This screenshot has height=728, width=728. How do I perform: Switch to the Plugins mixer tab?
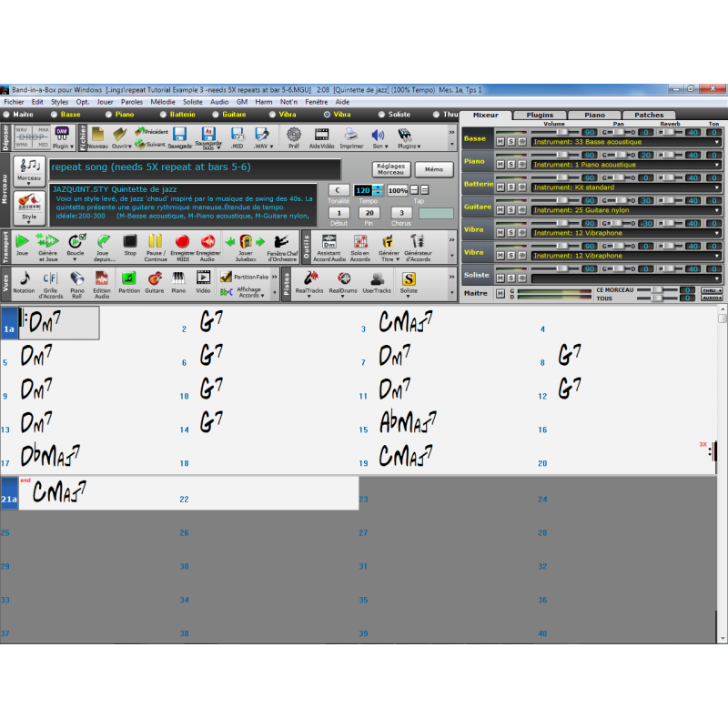[540, 116]
